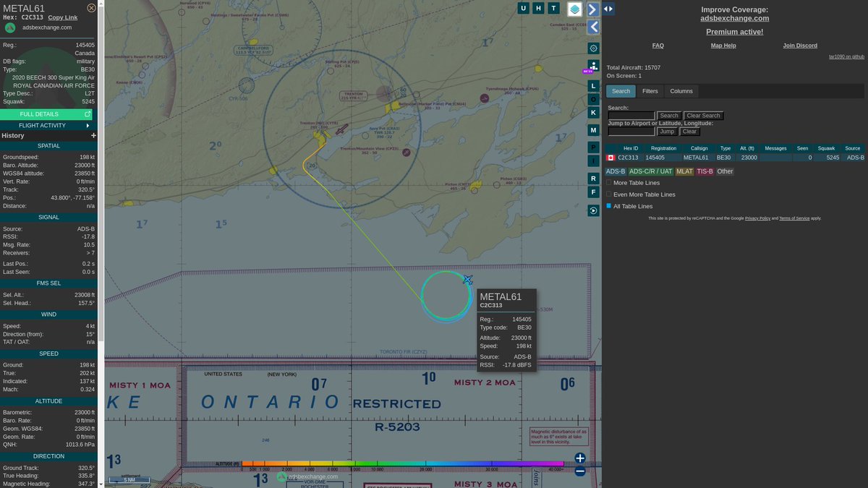Click the left-pointing sidebar arrow button
This screenshot has height=488, width=868.
pyautogui.click(x=593, y=27)
